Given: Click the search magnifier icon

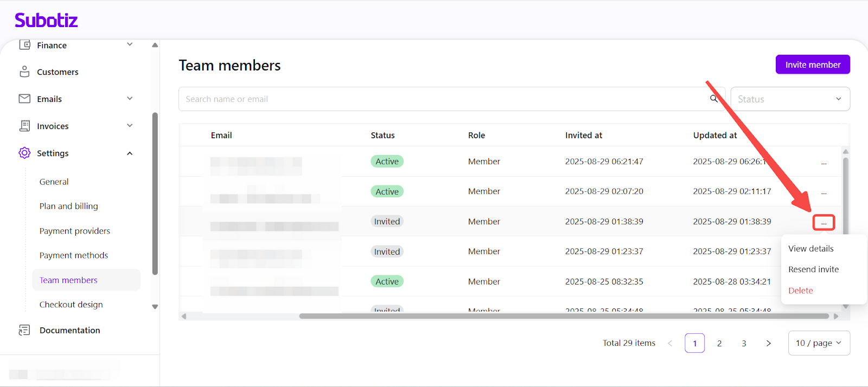Looking at the screenshot, I should click(714, 99).
